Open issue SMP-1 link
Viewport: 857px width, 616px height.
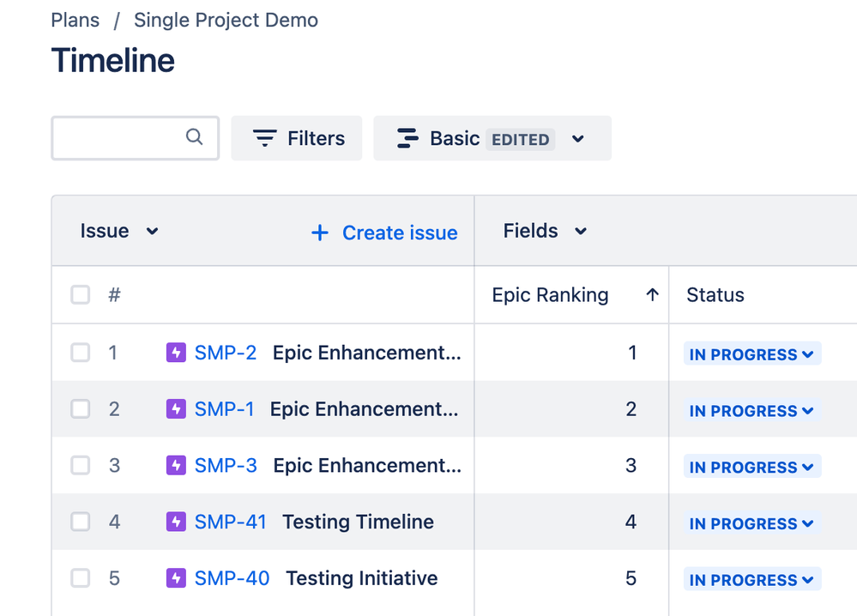tap(224, 409)
